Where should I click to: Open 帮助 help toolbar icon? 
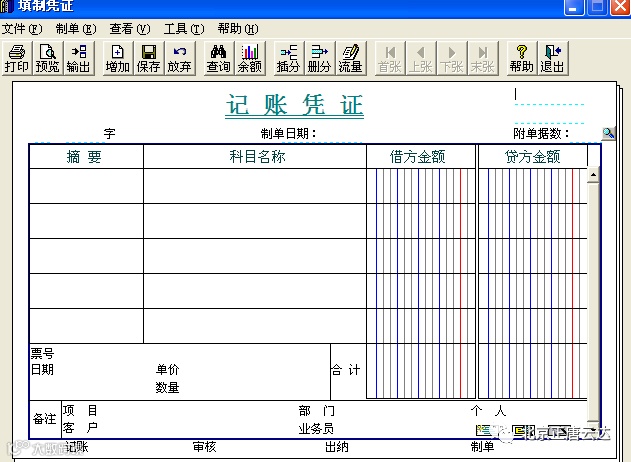(522, 58)
